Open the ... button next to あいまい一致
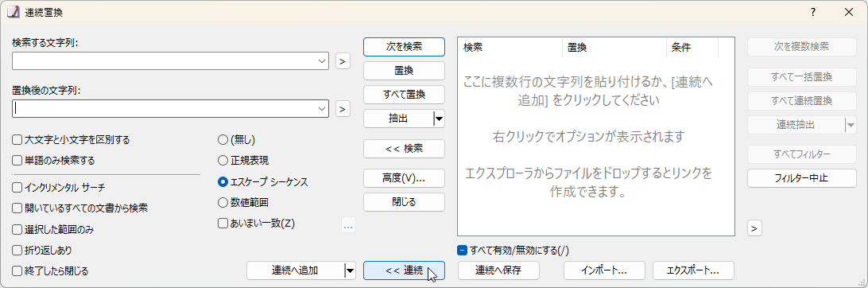Viewport: 868px width, 288px height. [x=348, y=225]
